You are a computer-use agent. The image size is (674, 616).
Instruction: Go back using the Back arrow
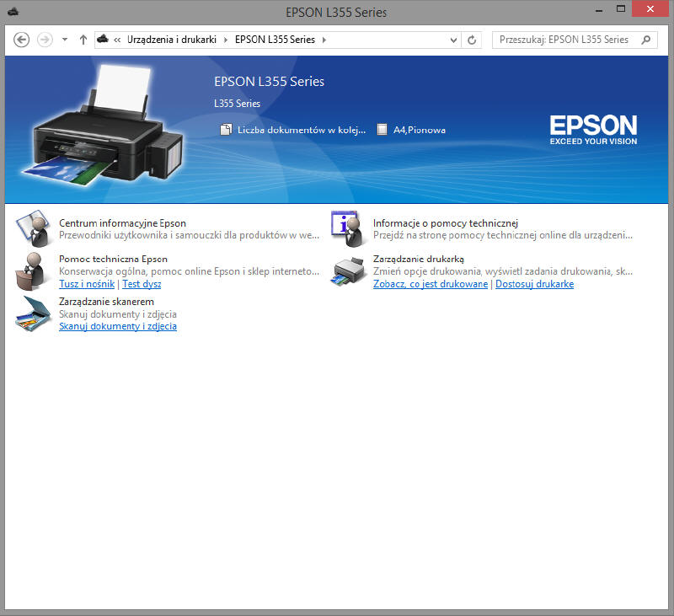21,40
